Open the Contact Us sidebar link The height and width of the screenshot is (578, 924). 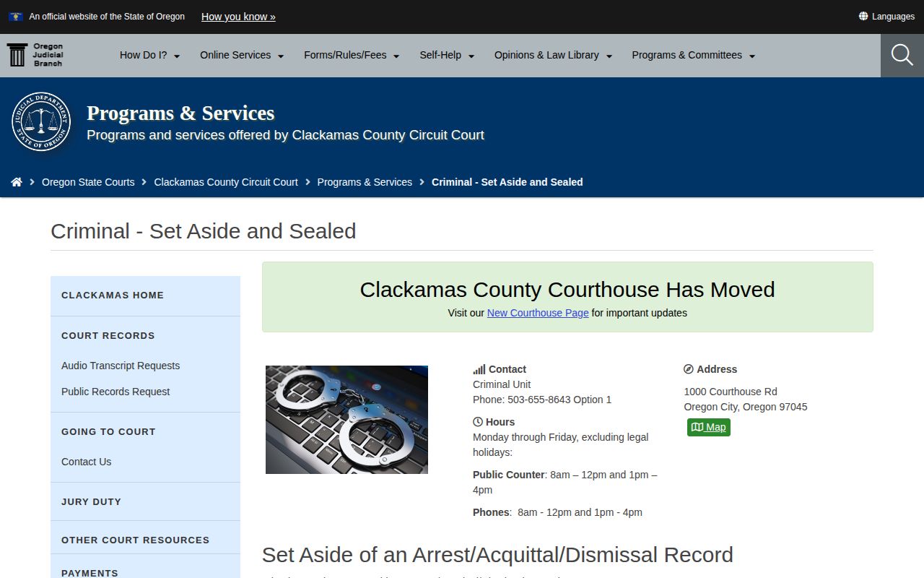86,462
